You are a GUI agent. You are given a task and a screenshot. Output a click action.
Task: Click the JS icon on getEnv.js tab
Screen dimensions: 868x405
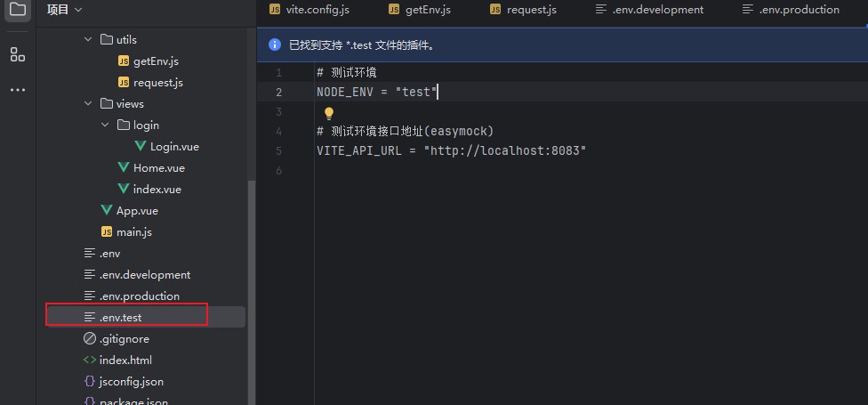pos(394,10)
